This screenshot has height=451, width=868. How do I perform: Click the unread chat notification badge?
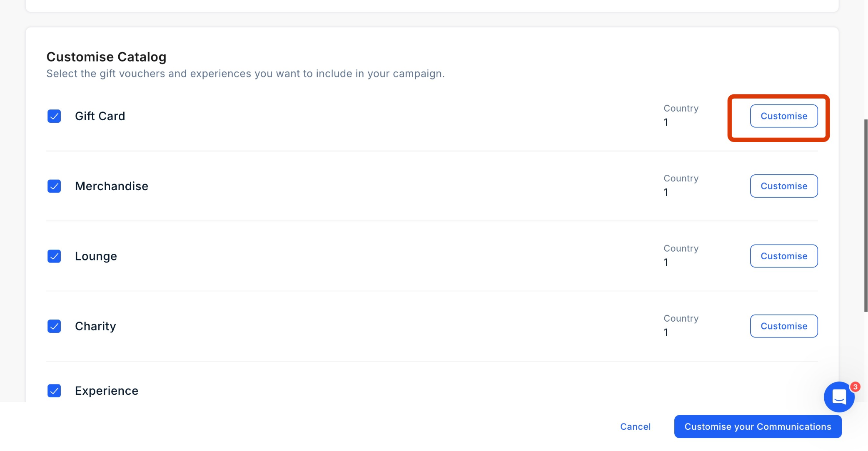[x=855, y=387]
